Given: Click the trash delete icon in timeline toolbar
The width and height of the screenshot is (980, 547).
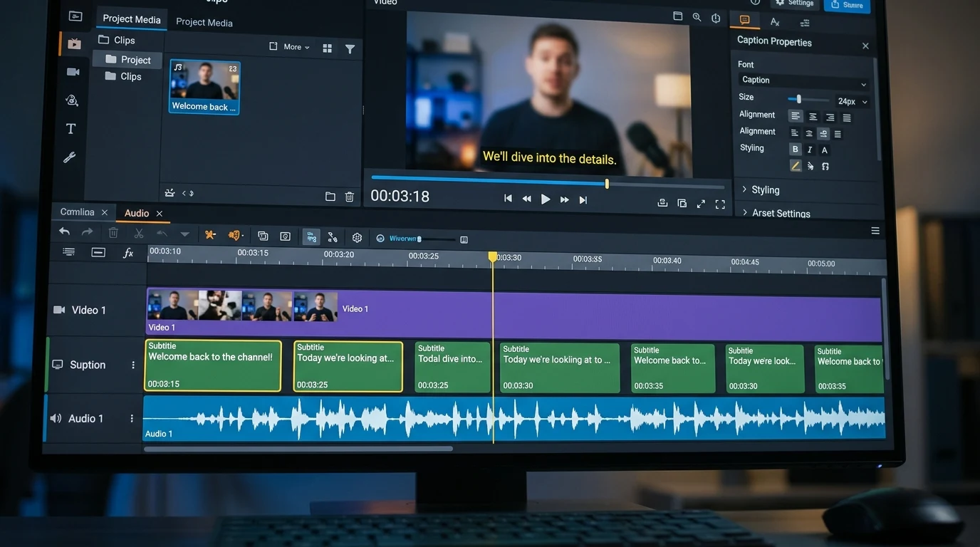Looking at the screenshot, I should [113, 233].
